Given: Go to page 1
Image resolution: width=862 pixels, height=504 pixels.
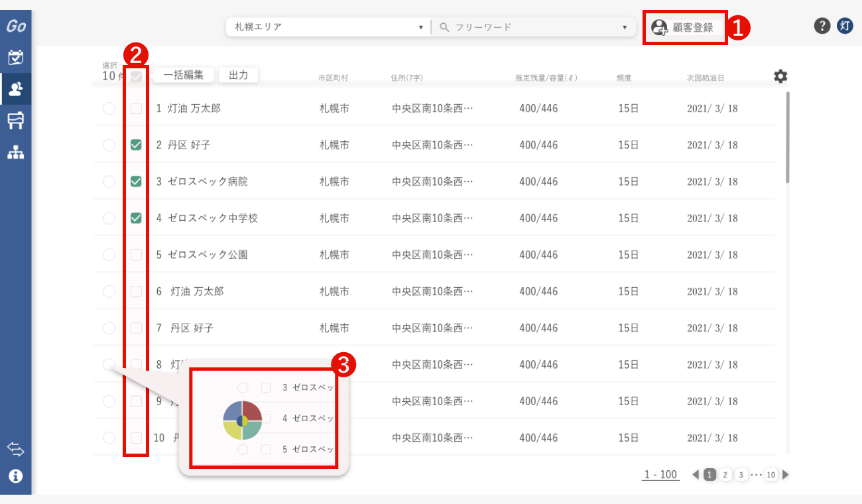Looking at the screenshot, I should click(709, 475).
